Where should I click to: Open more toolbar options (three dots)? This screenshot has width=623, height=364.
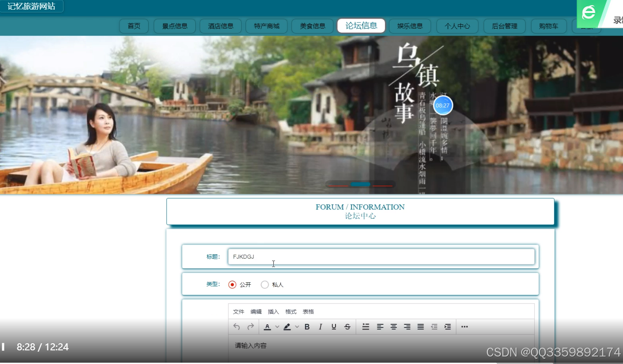pos(464,327)
